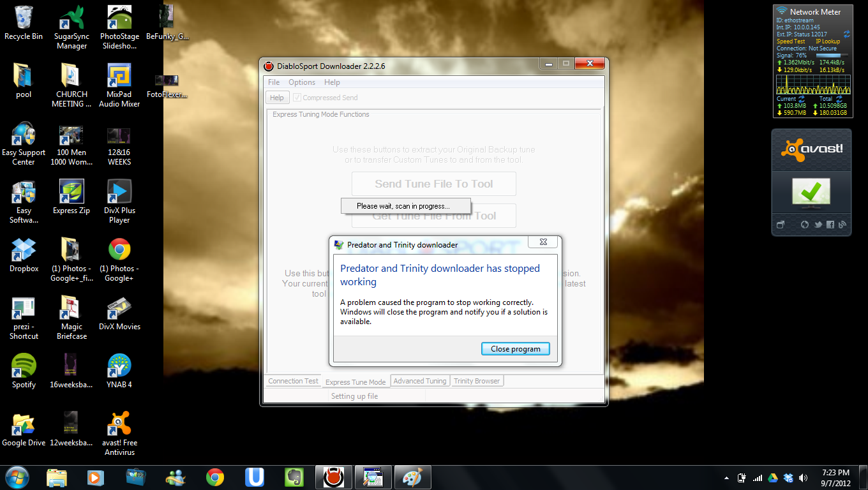Image resolution: width=868 pixels, height=490 pixels.
Task: Select the 12weeksba desktop file
Action: click(71, 429)
